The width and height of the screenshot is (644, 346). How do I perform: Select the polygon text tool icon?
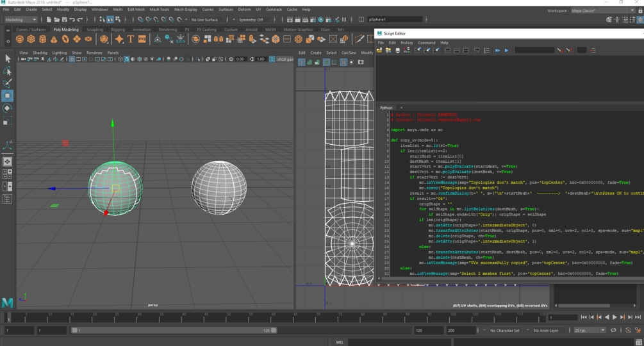(x=131, y=39)
